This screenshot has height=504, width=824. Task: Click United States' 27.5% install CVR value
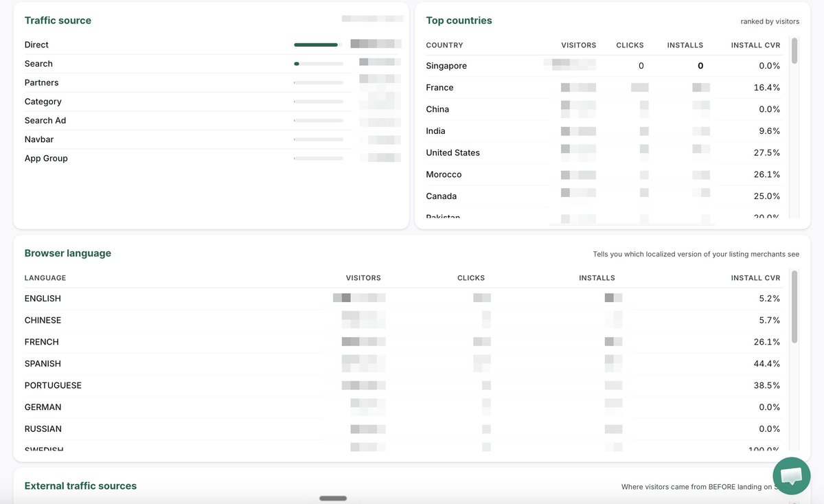767,152
